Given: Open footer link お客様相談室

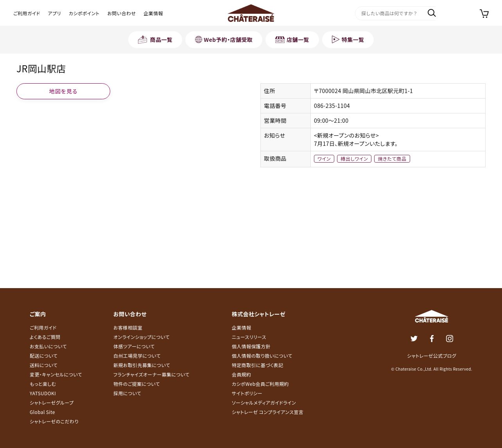Looking at the screenshot, I should point(128,328).
